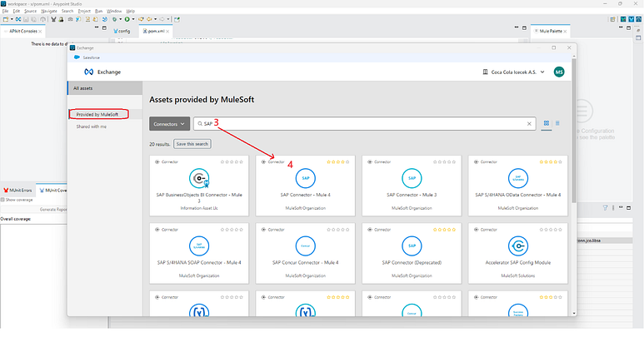Open the Project menu

[84, 11]
